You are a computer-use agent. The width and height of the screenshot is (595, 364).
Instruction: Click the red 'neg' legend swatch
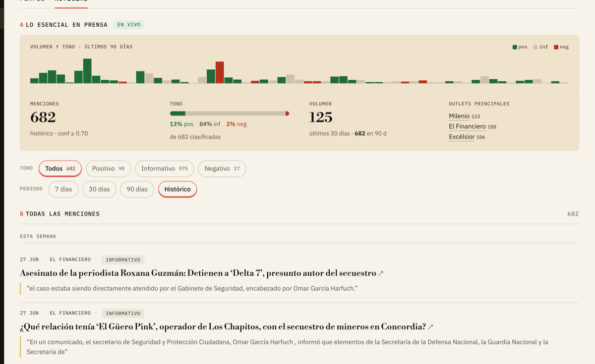(x=556, y=47)
